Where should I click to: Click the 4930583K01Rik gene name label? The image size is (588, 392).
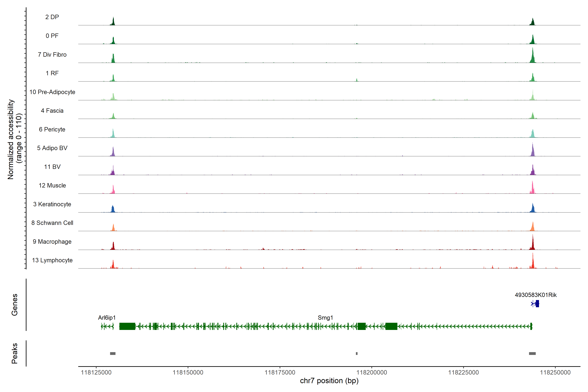pyautogui.click(x=536, y=295)
